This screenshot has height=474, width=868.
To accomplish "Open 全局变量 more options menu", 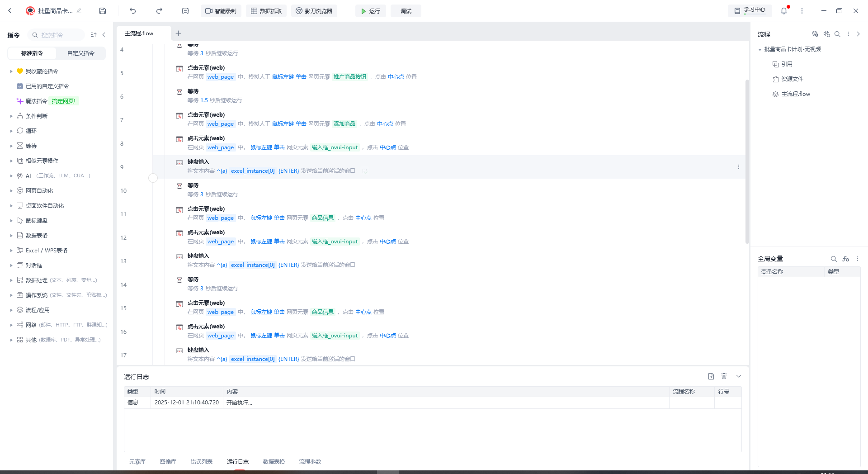I will click(858, 259).
